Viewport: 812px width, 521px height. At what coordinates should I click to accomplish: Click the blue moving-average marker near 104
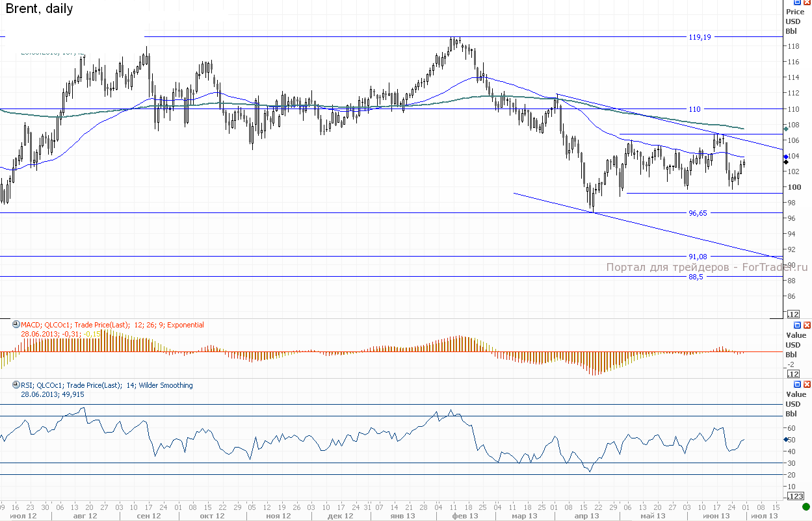click(x=786, y=157)
